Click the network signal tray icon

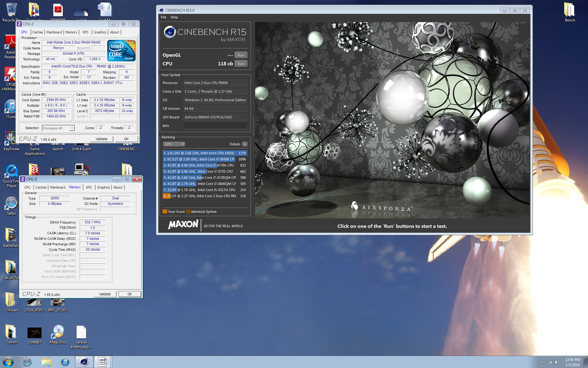(x=550, y=362)
